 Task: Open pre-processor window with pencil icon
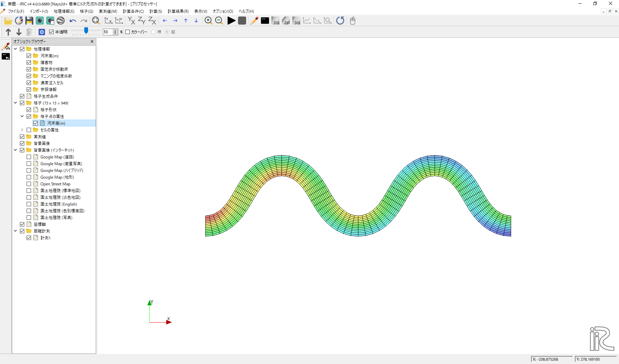click(x=254, y=21)
